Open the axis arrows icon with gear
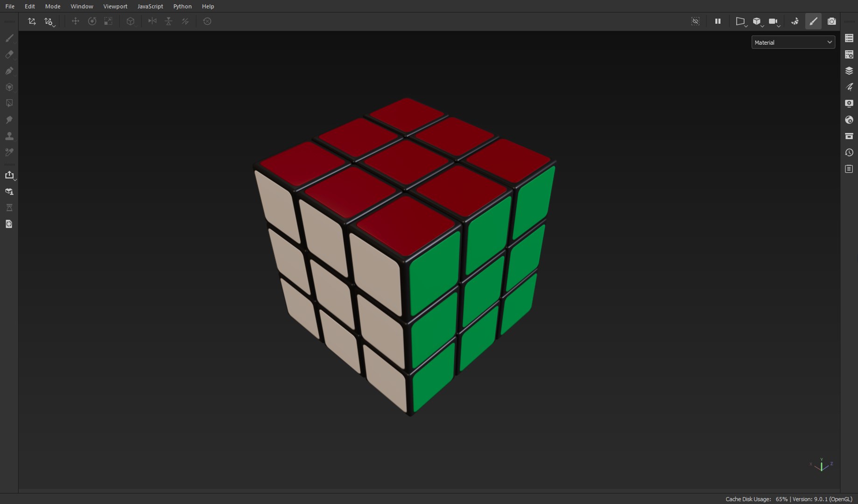This screenshot has height=504, width=858. tap(49, 21)
